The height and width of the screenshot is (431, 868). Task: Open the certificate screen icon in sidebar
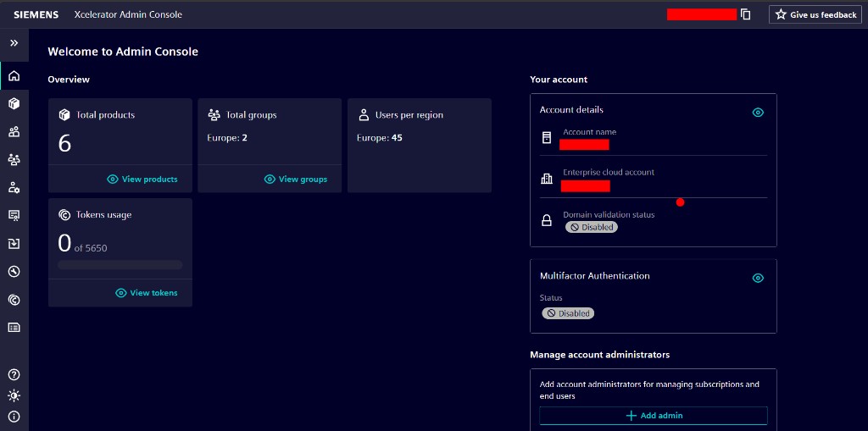tap(14, 215)
